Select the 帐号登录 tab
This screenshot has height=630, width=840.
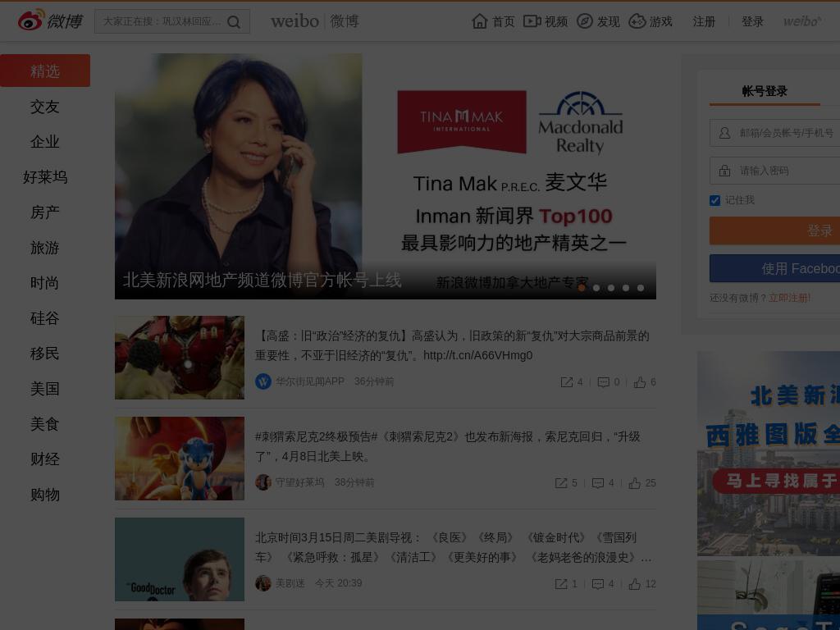tap(765, 91)
